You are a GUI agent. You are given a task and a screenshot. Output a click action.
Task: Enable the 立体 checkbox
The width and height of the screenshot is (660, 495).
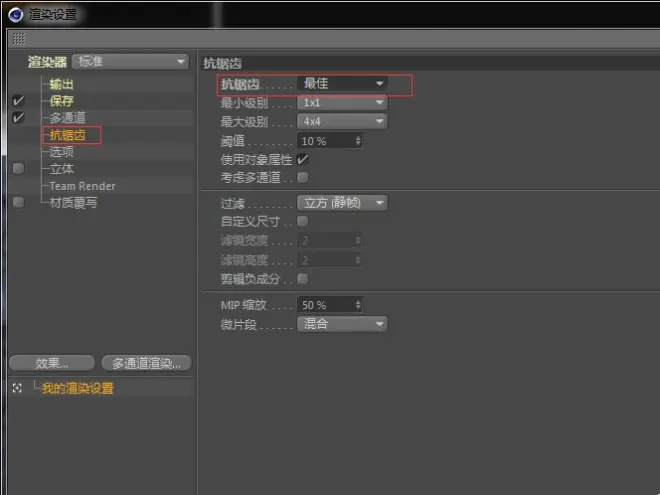tap(18, 169)
